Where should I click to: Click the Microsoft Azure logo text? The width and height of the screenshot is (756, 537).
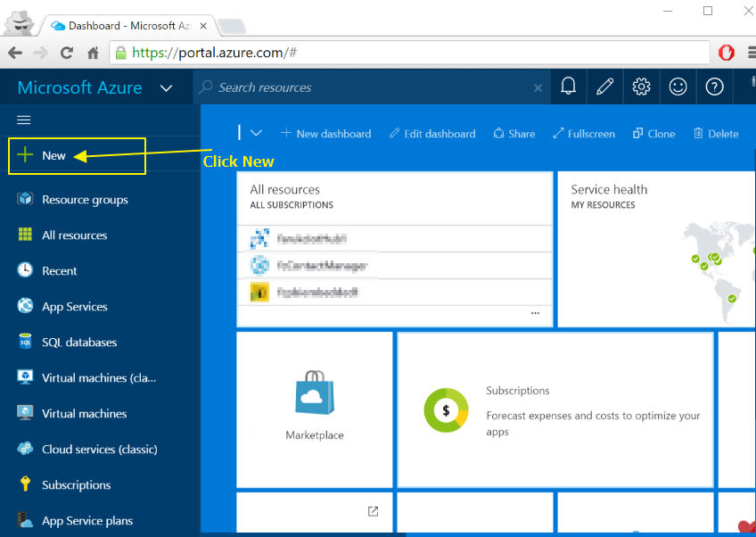click(x=80, y=87)
